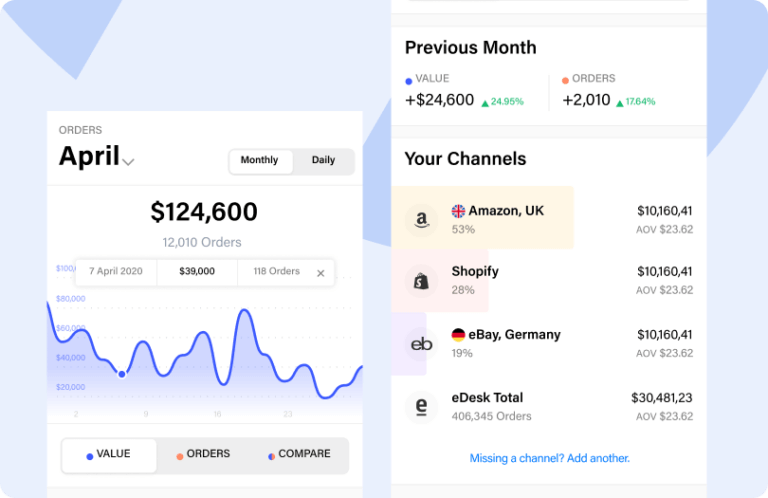Select the ORDERS chart option
This screenshot has height=498, width=768.
(203, 454)
